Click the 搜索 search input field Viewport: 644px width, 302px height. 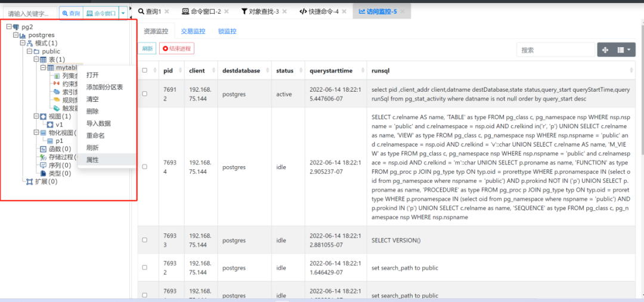click(x=556, y=50)
